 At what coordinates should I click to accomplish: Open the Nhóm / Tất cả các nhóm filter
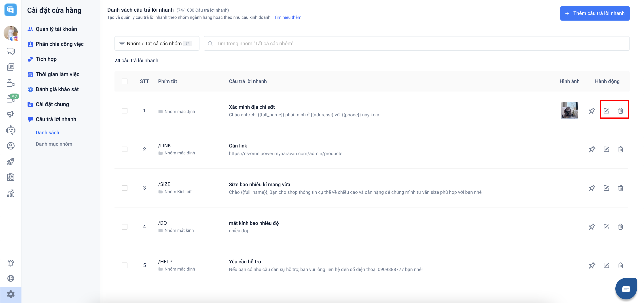click(x=157, y=44)
